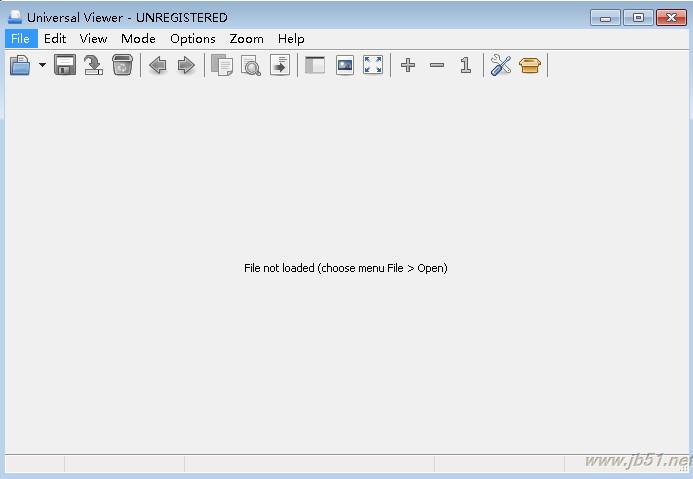Open the View menu
This screenshot has height=479, width=693.
tap(94, 39)
